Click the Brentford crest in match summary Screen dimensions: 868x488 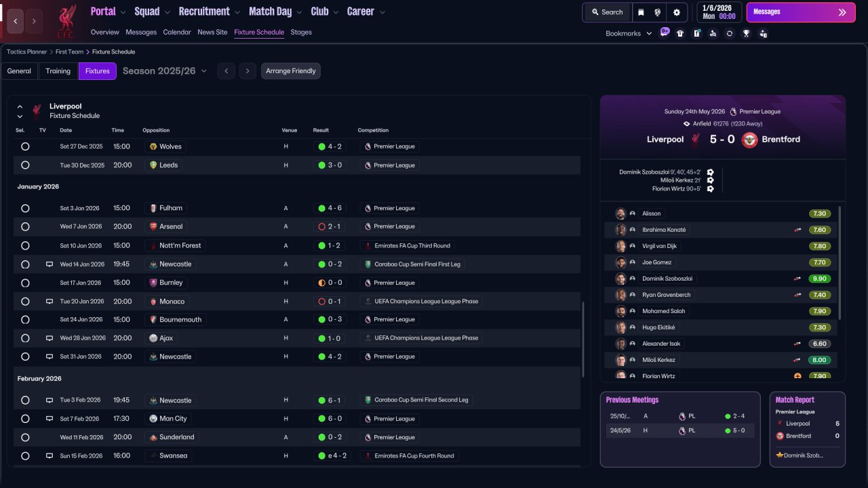tap(749, 140)
